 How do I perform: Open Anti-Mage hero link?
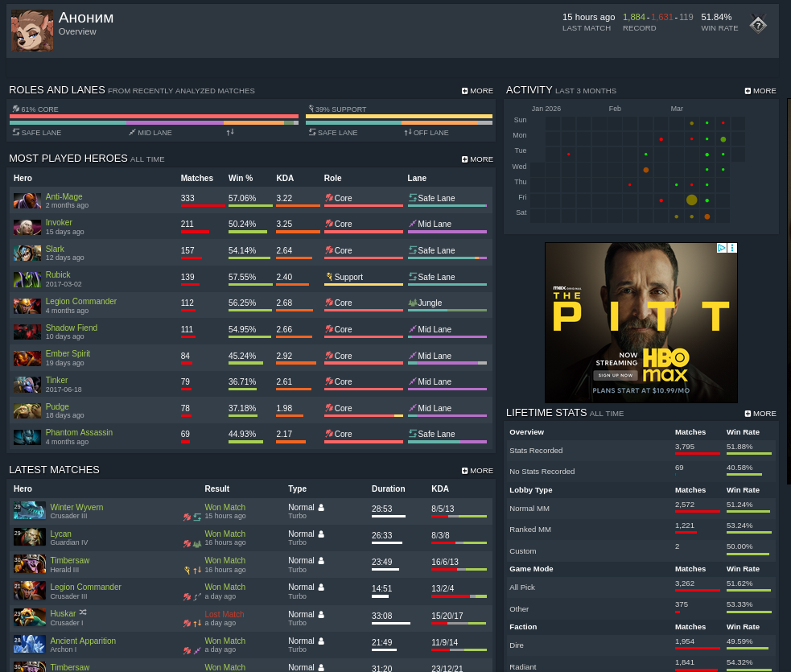point(64,196)
